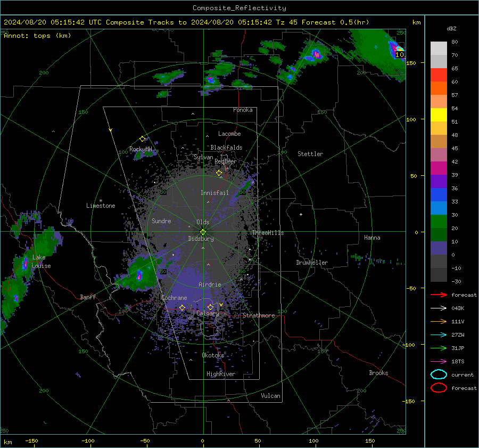Click the Sylvan location label

(203, 157)
